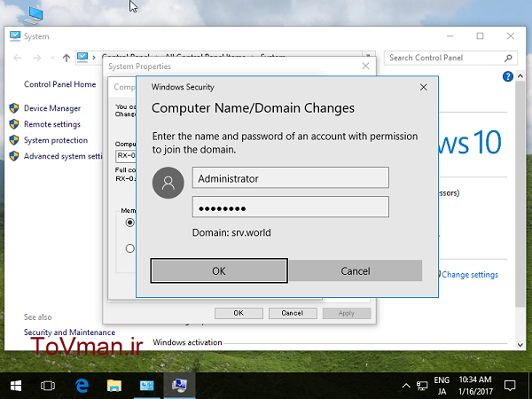The image size is (532, 399).
Task: Click Device Manager shield icon
Action: coord(14,108)
